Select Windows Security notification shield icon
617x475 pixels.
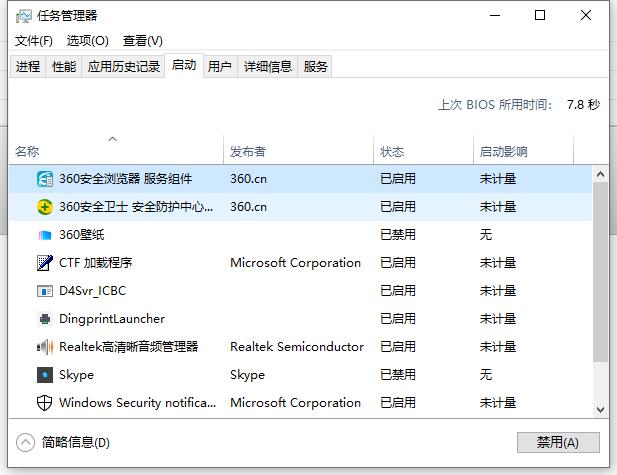(x=45, y=403)
